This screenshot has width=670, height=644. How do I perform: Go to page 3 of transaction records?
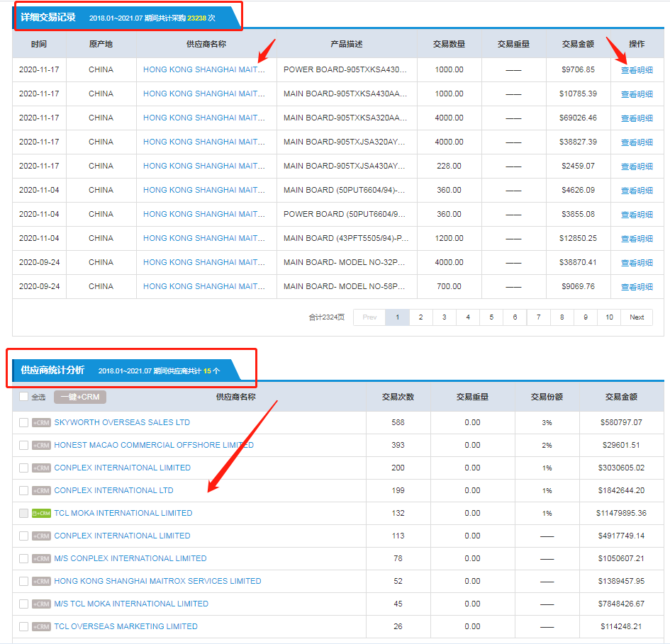click(x=445, y=317)
